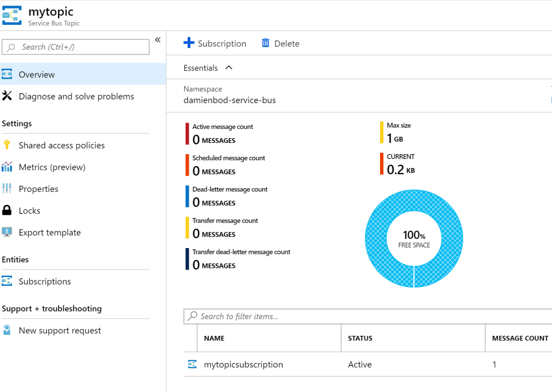The height and width of the screenshot is (392, 552).
Task: Click the mytopicsubscription row icon
Action: [192, 365]
